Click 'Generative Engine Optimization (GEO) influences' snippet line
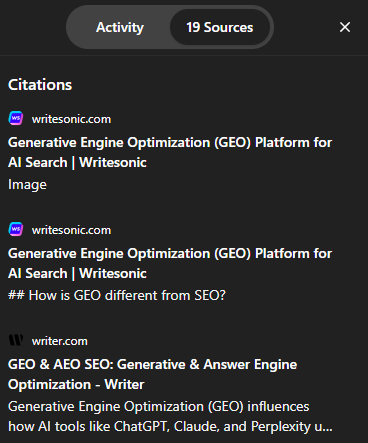Screen dimensions: 368x443 tap(159, 406)
